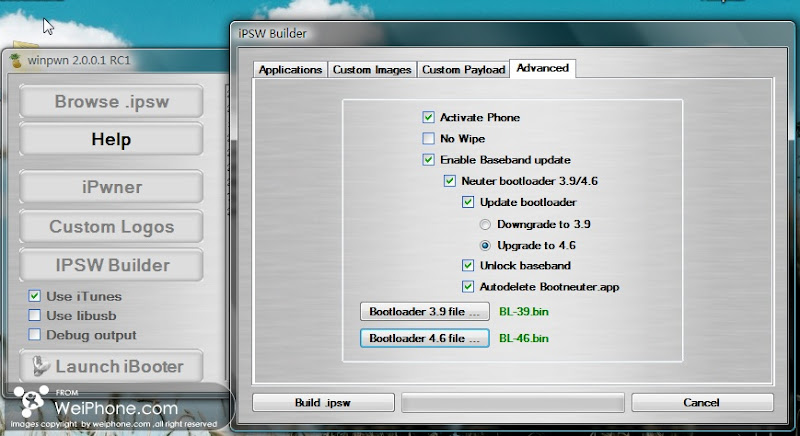Click the BL-39.bin file name

click(x=524, y=312)
